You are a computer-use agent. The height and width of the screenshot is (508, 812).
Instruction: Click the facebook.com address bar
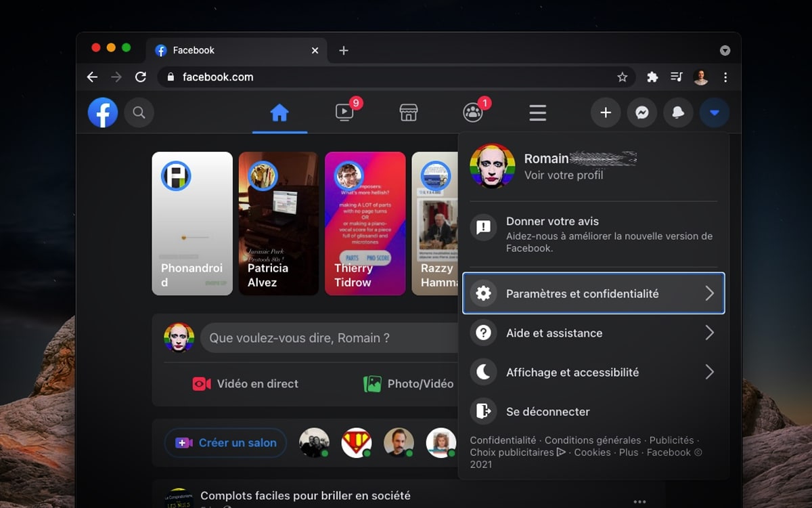click(397, 77)
